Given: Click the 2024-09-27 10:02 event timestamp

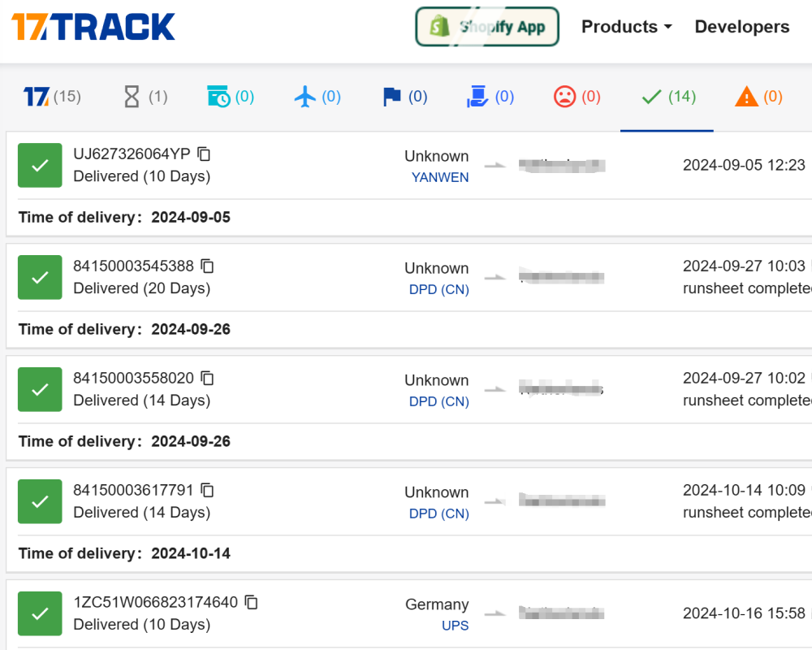Looking at the screenshot, I should [x=744, y=378].
